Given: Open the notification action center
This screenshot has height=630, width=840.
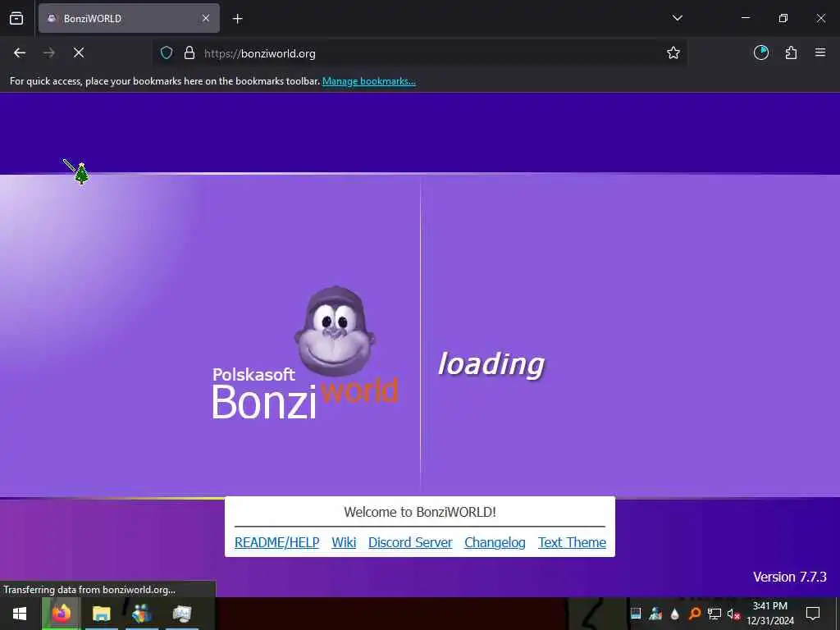Looking at the screenshot, I should coord(813,614).
